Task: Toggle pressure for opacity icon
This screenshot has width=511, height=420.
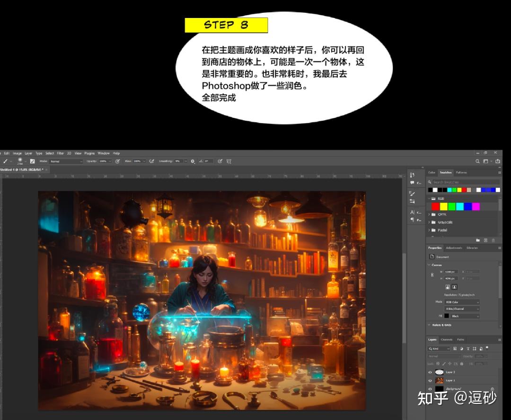Action: (x=118, y=161)
